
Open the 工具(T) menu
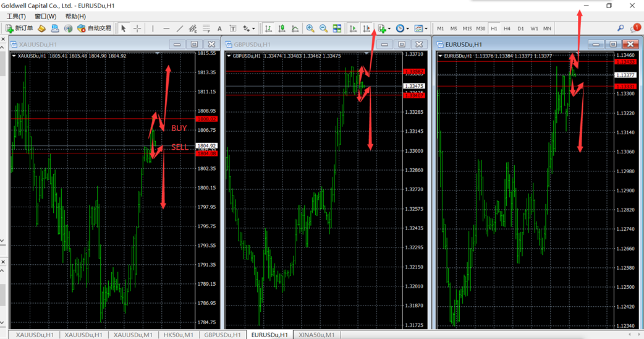click(16, 16)
